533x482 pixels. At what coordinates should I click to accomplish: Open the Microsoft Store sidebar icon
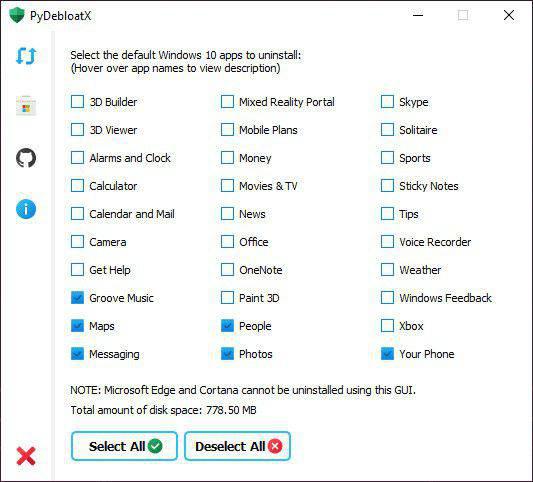(x=26, y=106)
